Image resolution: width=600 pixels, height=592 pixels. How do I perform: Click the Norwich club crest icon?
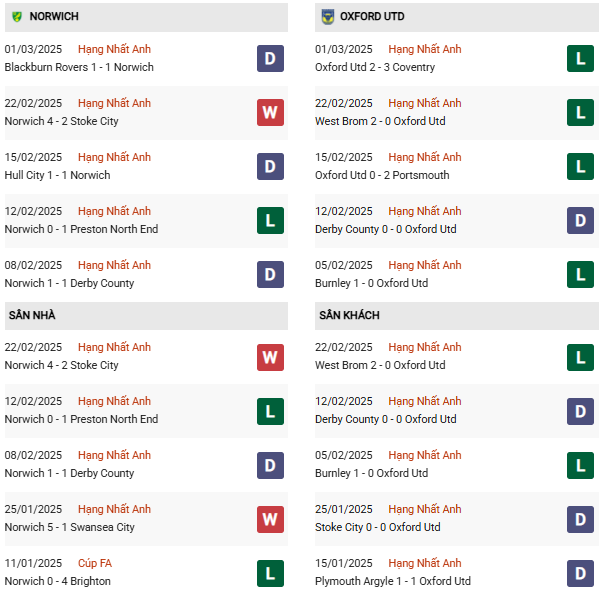(16, 16)
